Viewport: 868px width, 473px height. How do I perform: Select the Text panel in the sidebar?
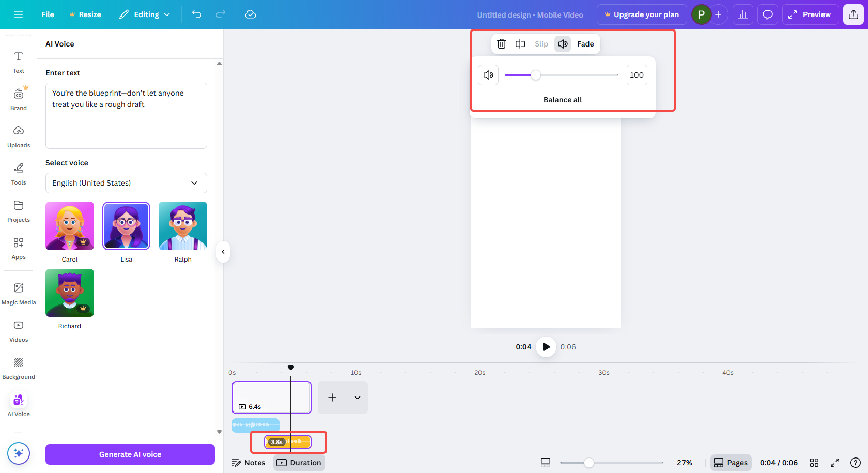click(x=18, y=62)
